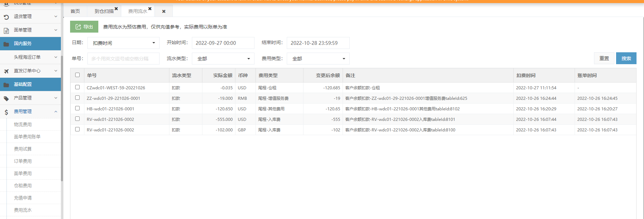Expand the 直发订单中心 chevron
Image resolution: width=644 pixels, height=219 pixels.
pos(56,71)
